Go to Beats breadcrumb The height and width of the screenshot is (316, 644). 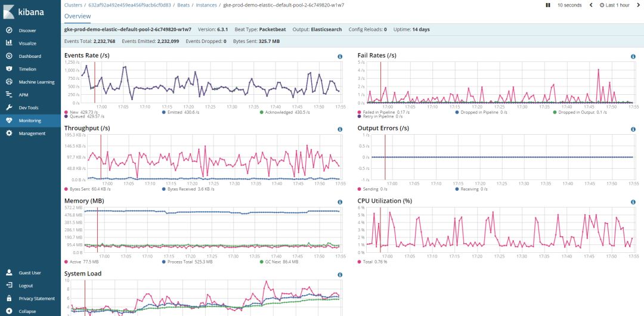click(183, 5)
